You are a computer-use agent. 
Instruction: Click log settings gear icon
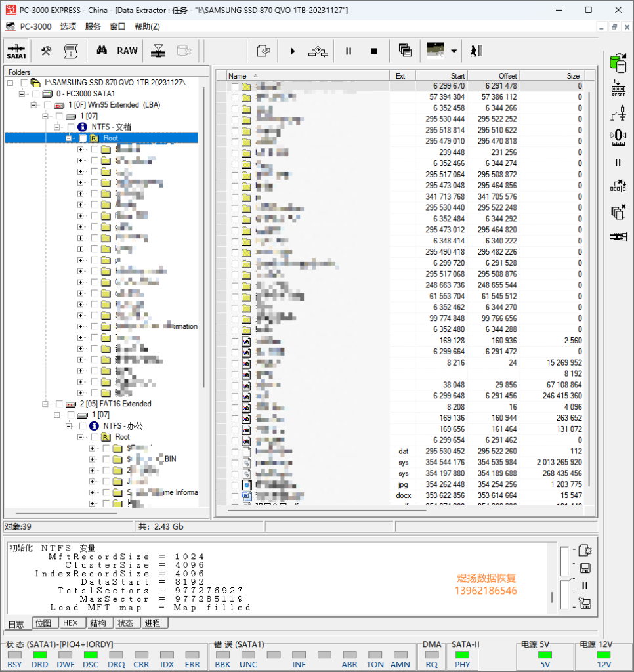click(x=585, y=551)
